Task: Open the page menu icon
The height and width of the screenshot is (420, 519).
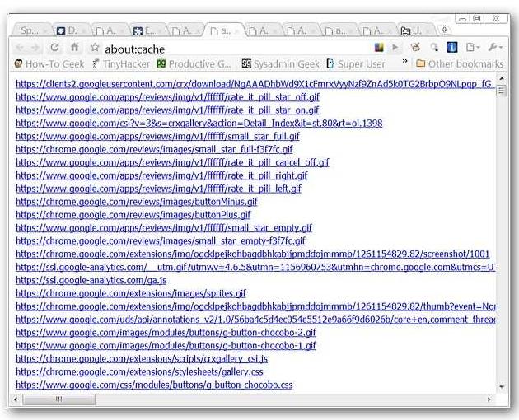Action: click(473, 48)
